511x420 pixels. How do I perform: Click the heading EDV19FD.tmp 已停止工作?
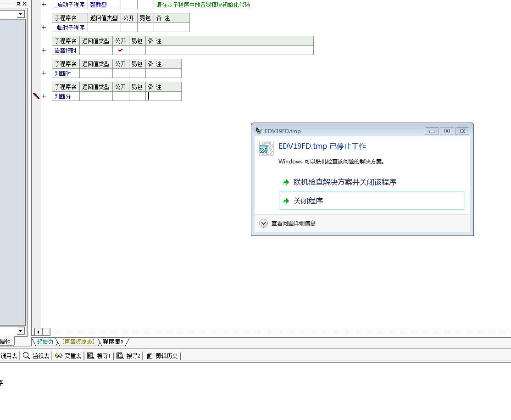pos(322,146)
